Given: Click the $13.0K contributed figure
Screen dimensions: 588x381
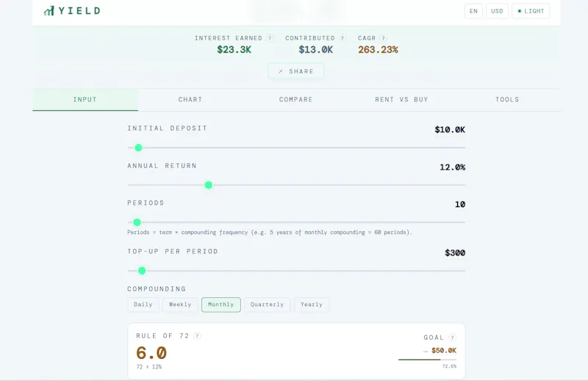Looking at the screenshot, I should 316,49.
